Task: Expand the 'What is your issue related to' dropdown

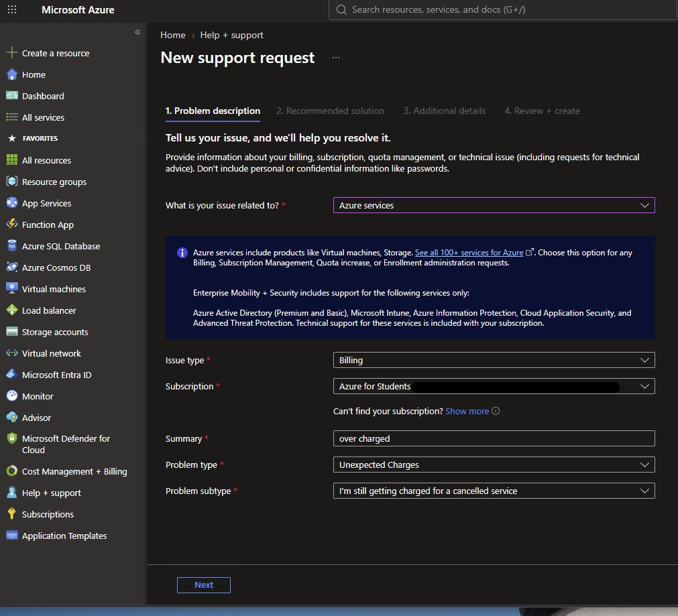Action: [494, 205]
